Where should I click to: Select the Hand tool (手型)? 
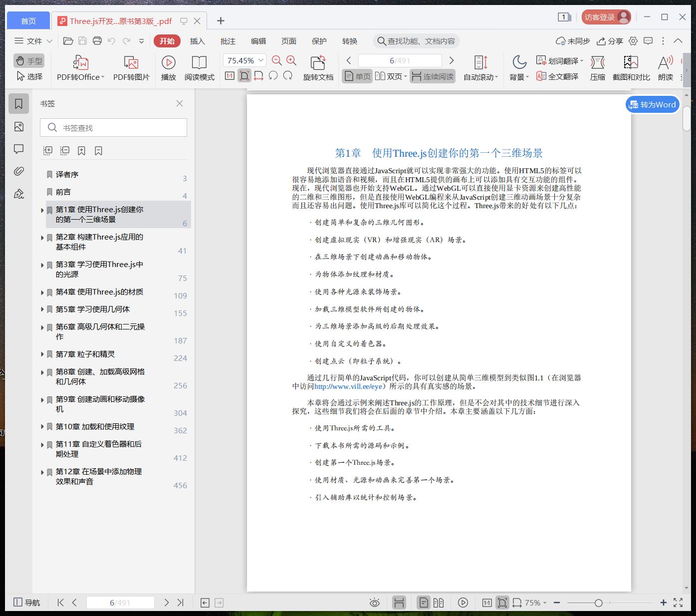point(29,61)
